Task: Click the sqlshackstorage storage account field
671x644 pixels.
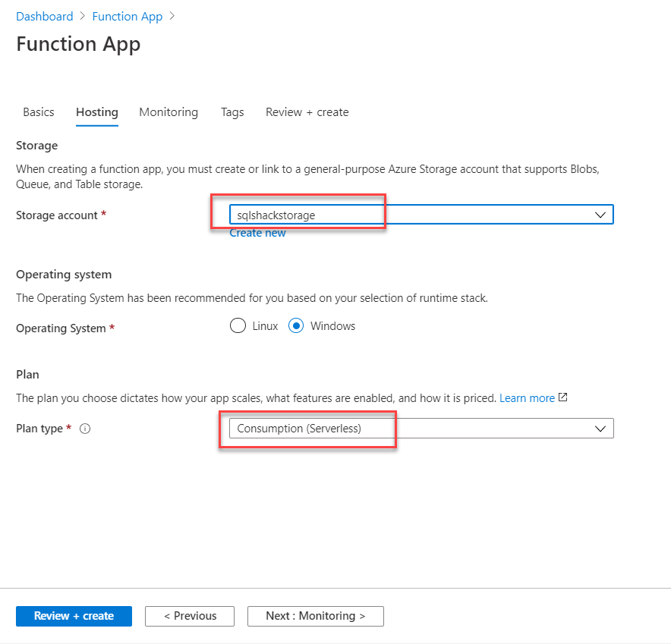Action: click(410, 215)
